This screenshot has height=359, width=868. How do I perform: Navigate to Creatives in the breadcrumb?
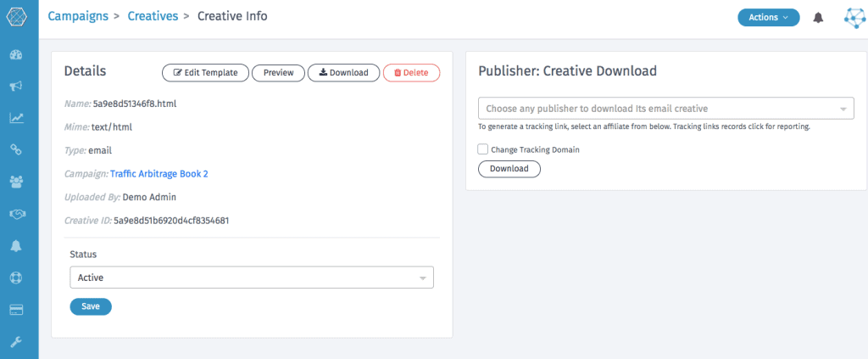(153, 16)
